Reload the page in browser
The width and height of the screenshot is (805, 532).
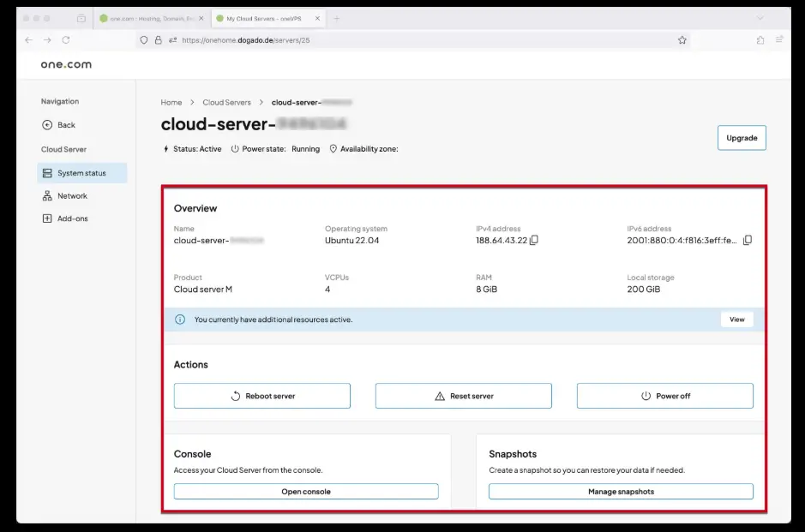click(x=66, y=40)
